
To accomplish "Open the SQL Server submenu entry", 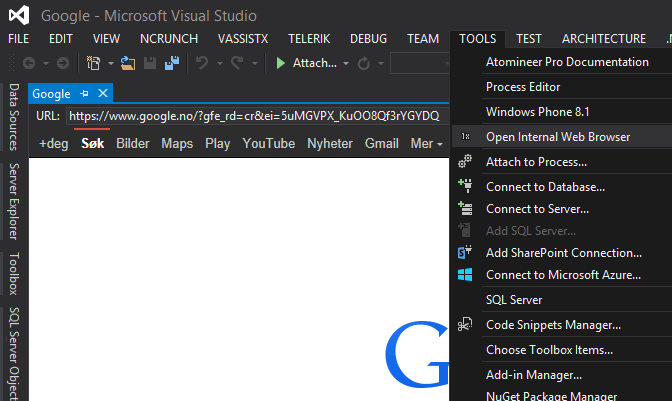I will click(x=514, y=299).
